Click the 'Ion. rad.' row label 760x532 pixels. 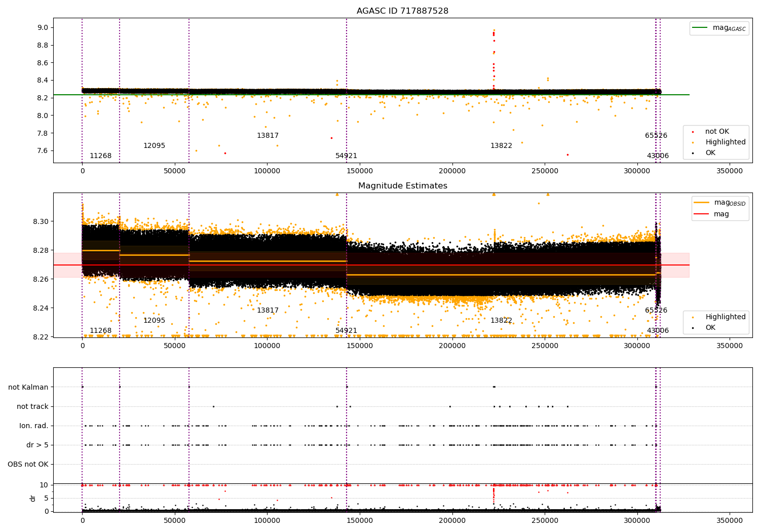click(34, 426)
